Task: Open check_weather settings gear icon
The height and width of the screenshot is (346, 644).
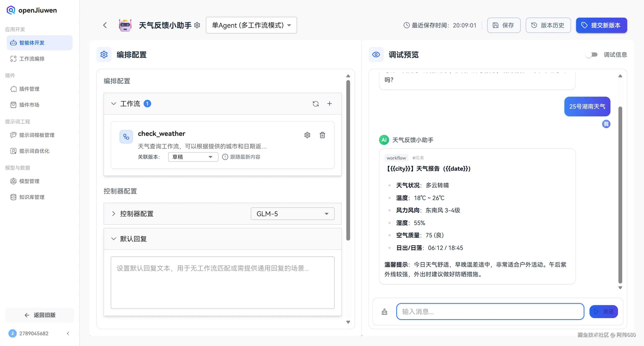Action: pos(307,135)
